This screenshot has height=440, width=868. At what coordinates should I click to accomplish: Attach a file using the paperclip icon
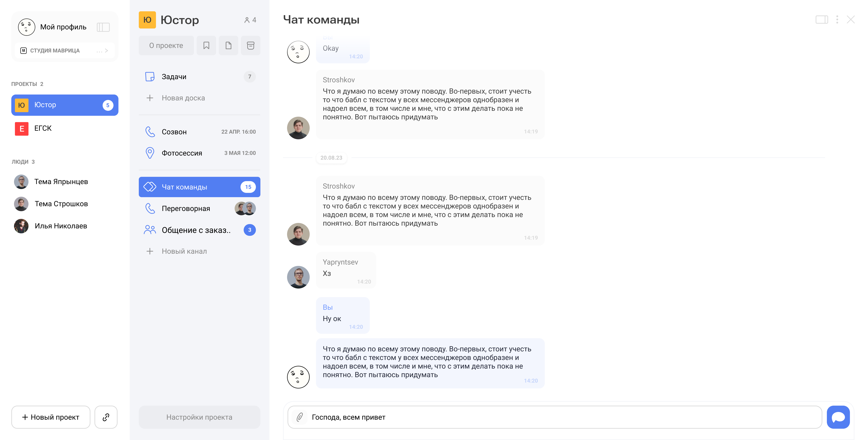300,417
